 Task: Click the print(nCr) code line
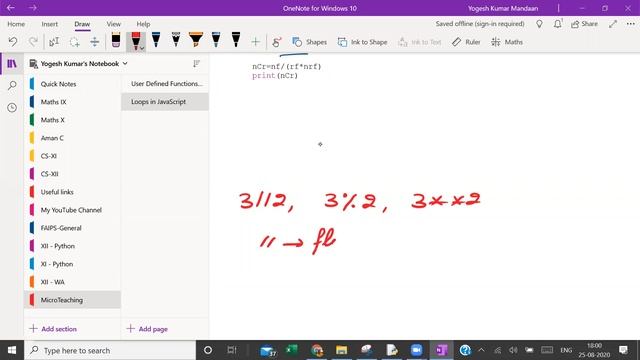(275, 76)
